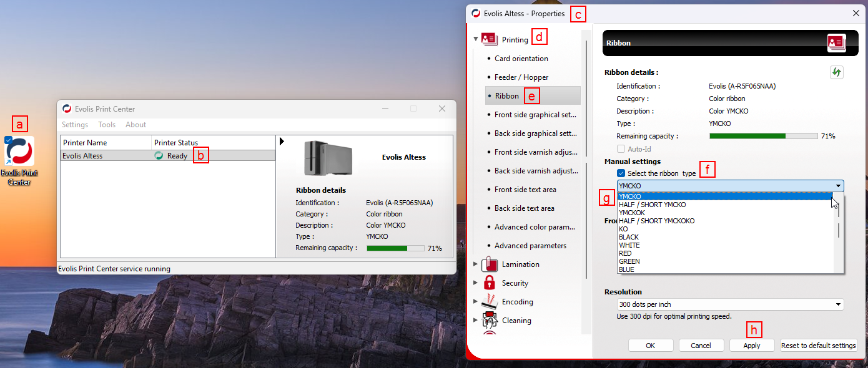The width and height of the screenshot is (868, 368).
Task: Click the Apply button
Action: point(752,346)
